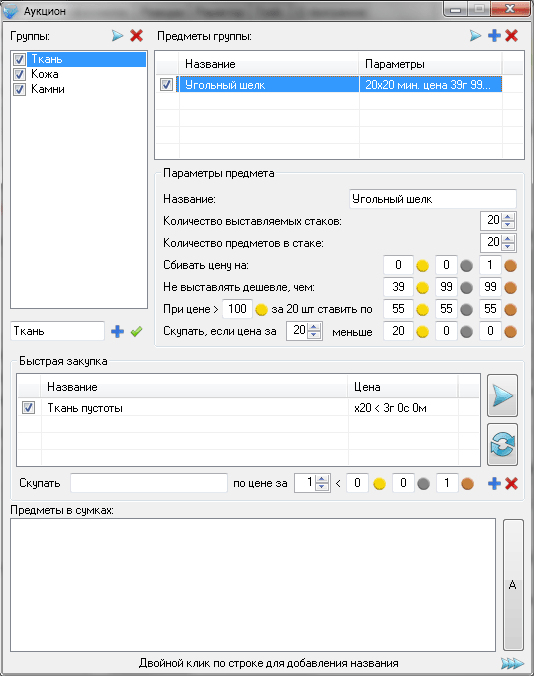
Task: Click the triple arrow icon at the bottom right
Action: point(512,663)
